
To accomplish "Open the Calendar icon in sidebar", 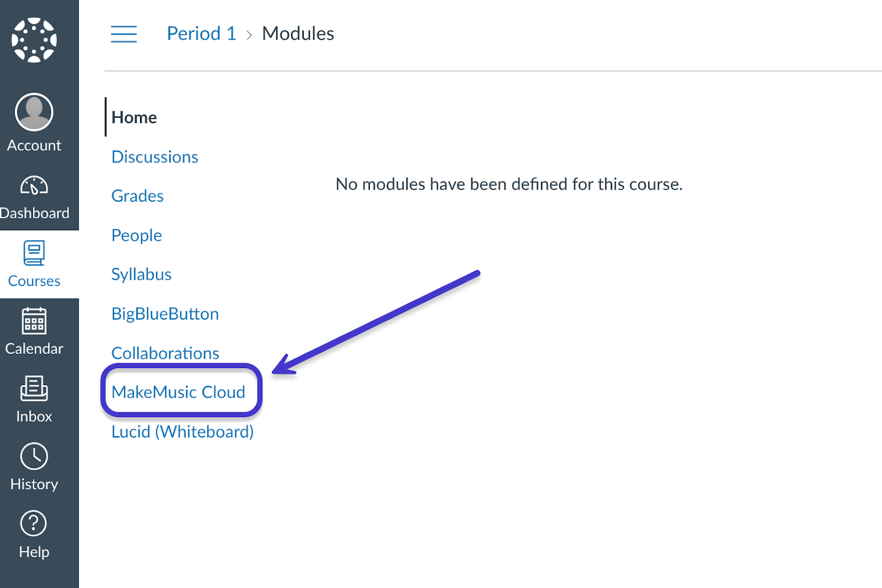I will coord(34,322).
